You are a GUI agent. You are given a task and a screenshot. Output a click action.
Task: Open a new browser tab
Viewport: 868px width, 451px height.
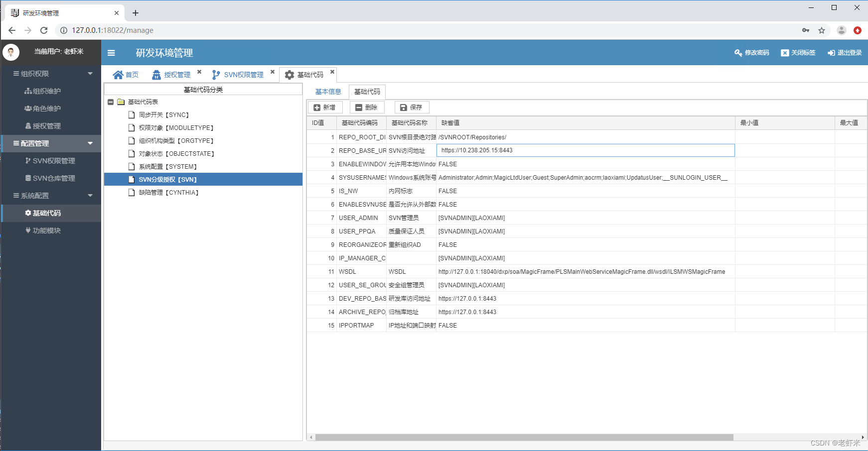[136, 13]
